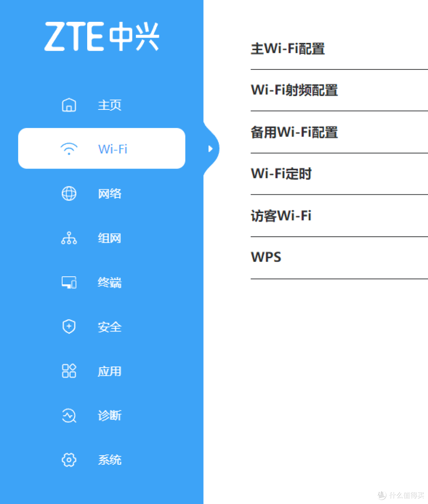Click the system gear icon
The height and width of the screenshot is (504, 428).
coord(69,460)
